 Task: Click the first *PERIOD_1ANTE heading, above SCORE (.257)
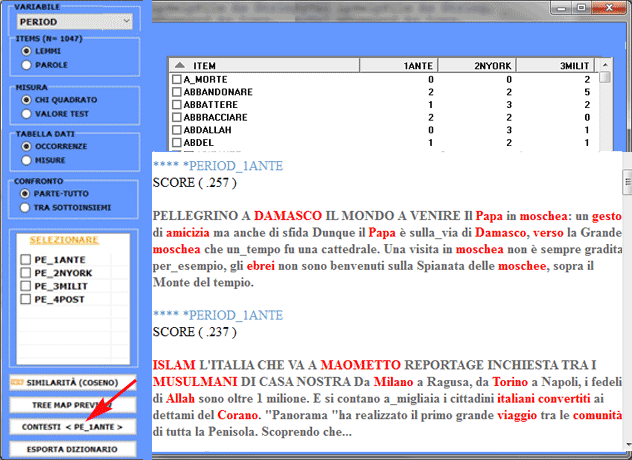218,166
